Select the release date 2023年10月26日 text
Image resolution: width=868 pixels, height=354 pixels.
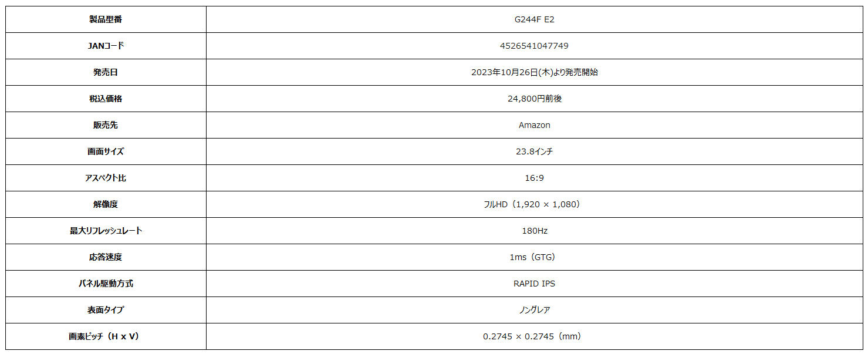coord(505,72)
